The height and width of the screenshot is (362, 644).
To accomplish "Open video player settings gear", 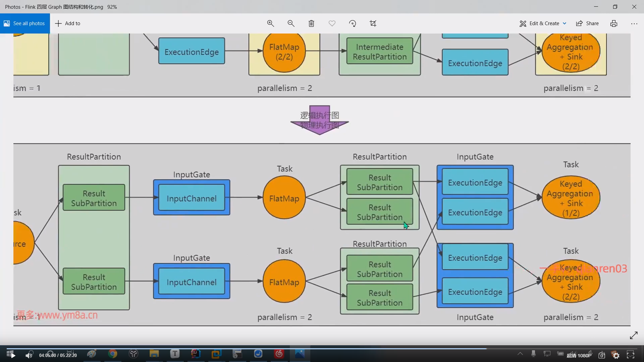I will click(x=616, y=355).
